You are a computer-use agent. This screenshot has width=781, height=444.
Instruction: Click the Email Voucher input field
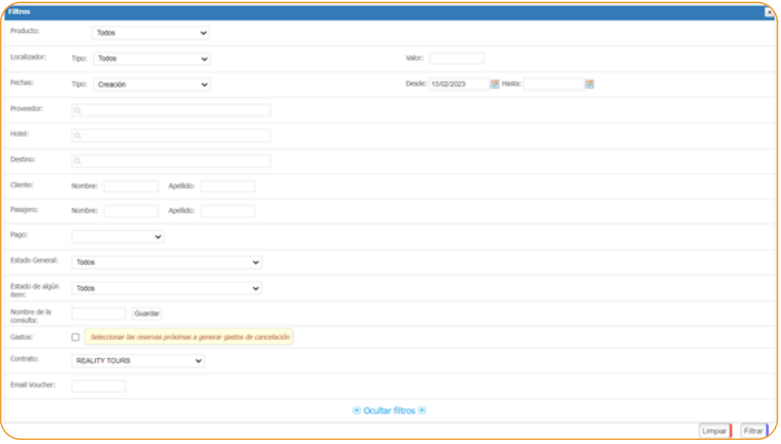(99, 386)
